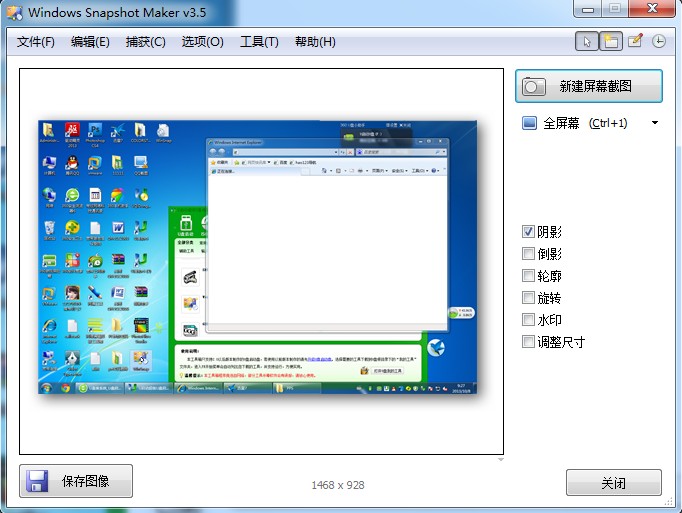Click the 新建屏幕截图 button
Screen dimensions: 682x513
point(589,86)
